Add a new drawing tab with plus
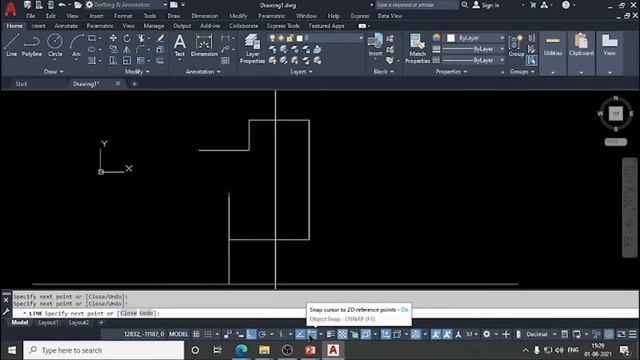This screenshot has width=640, height=360. tap(134, 84)
